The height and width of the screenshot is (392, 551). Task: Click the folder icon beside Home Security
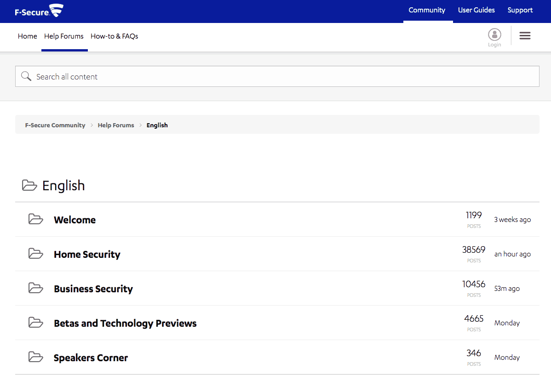tap(35, 254)
